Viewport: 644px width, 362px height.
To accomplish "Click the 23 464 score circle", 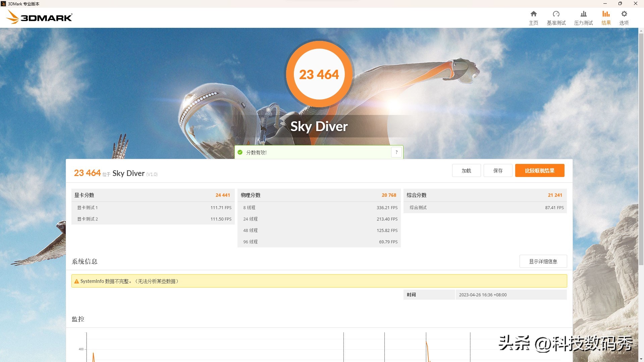I will (319, 74).
